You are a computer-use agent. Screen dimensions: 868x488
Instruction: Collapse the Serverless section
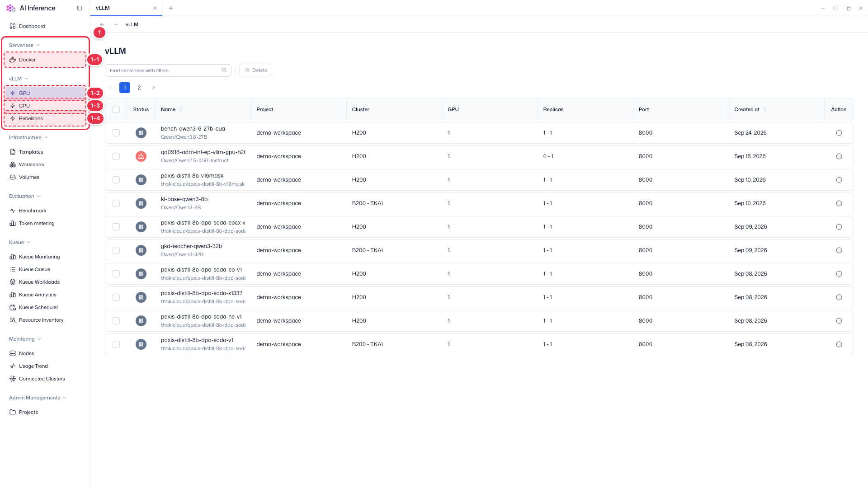[x=24, y=45]
